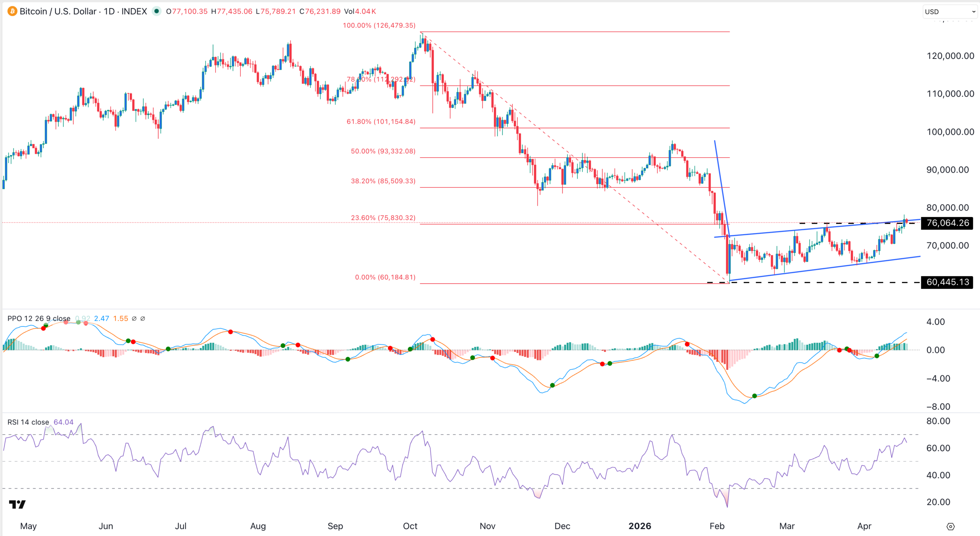Select the Bitcoin / U.S. Dollar symbol title
Screen dimensions: 980x536
58,11
